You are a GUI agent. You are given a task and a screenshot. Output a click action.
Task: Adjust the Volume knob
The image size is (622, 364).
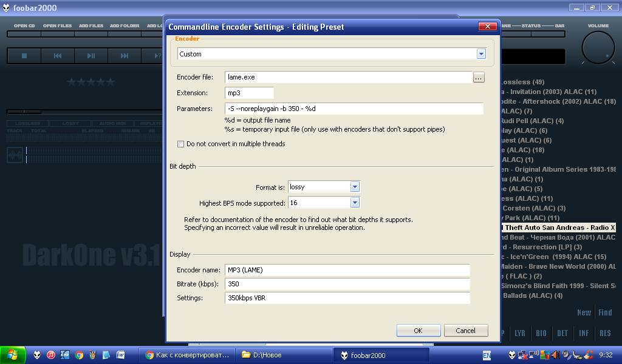pos(598,47)
